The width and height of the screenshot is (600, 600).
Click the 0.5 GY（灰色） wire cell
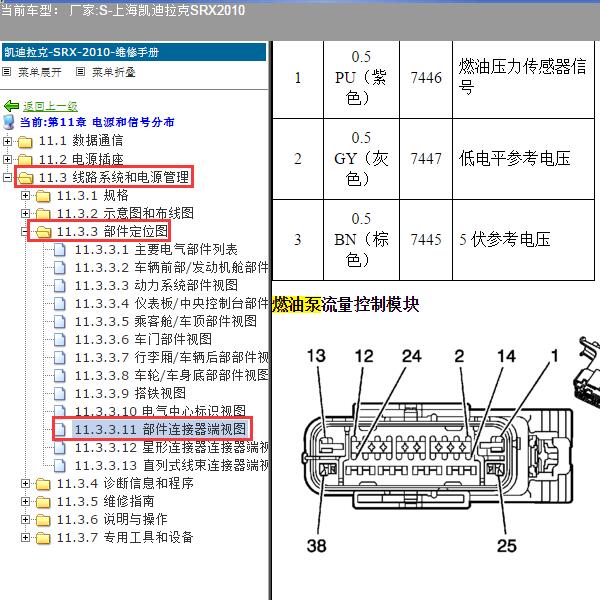point(361,159)
